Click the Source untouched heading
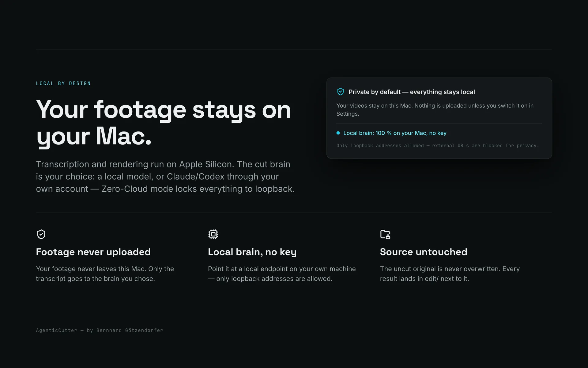This screenshot has width=588, height=368. [x=424, y=252]
